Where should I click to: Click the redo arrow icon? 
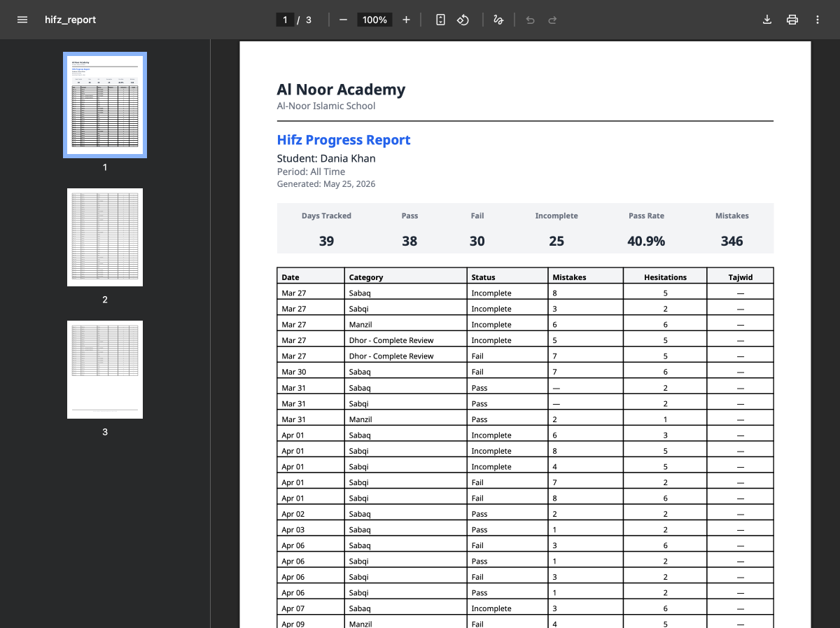click(552, 20)
